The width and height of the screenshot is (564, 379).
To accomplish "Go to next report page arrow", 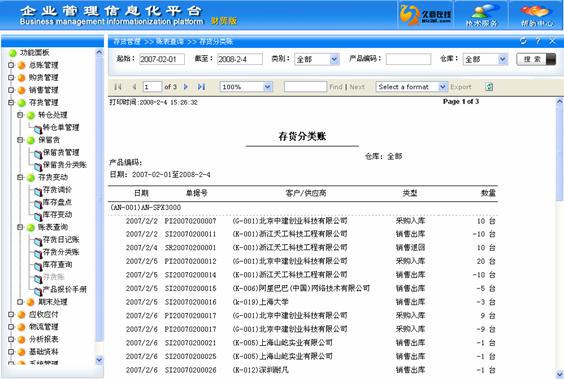I will [186, 87].
